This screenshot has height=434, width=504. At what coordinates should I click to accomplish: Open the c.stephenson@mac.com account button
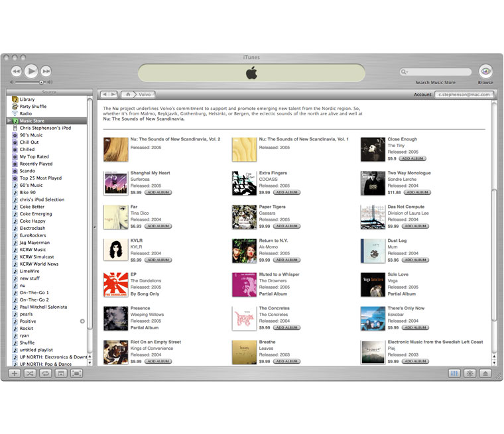pos(464,95)
